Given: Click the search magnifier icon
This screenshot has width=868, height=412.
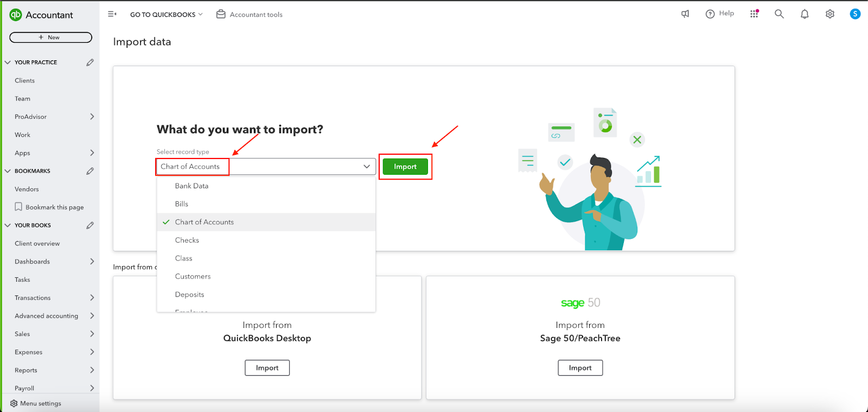Looking at the screenshot, I should (779, 14).
